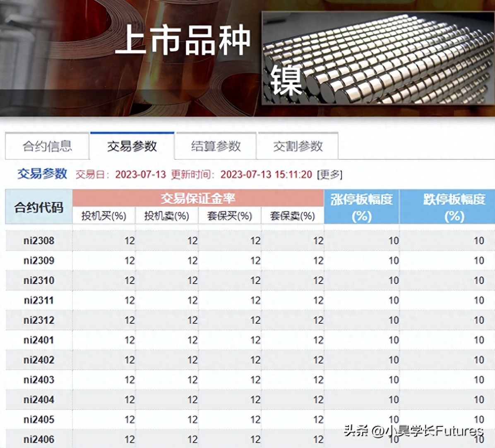
Task: Select contract code ni2405
Action: point(39,419)
